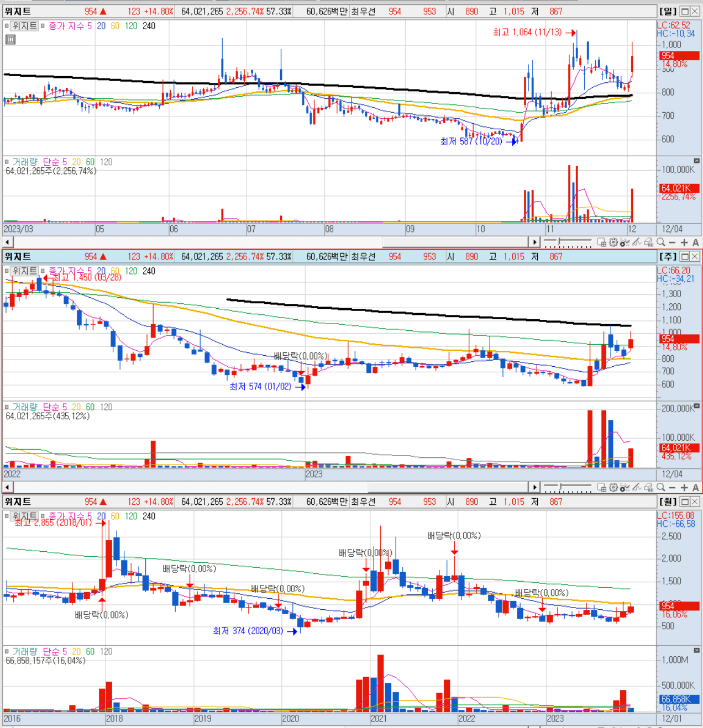Toggle square before 거래량 in monthly volume panel
703x728 pixels.
point(7,652)
